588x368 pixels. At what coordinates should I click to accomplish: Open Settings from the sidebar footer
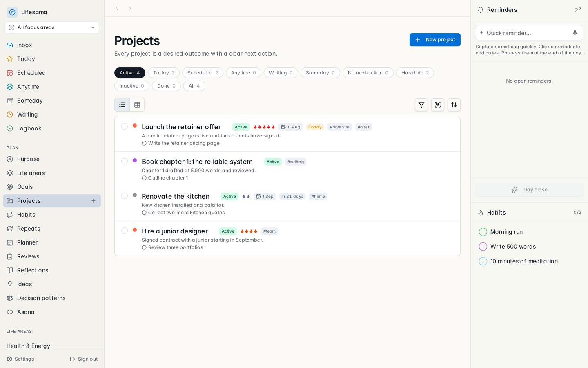point(20,359)
